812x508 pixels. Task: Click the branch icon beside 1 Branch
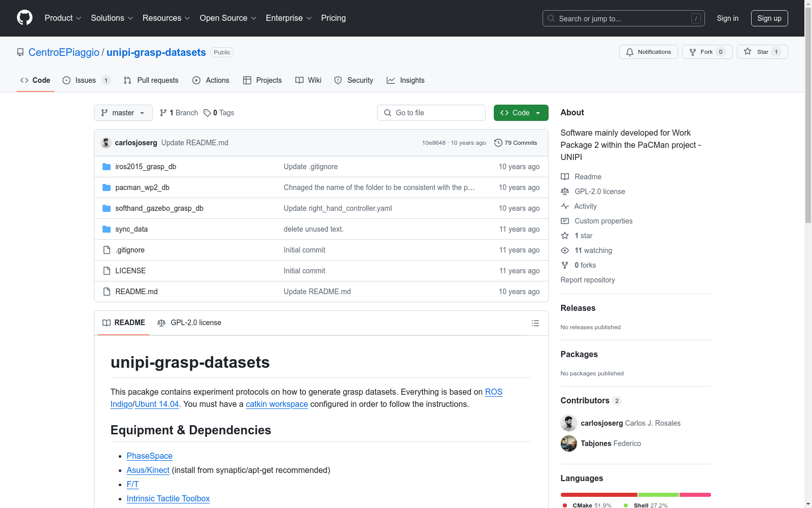(163, 113)
